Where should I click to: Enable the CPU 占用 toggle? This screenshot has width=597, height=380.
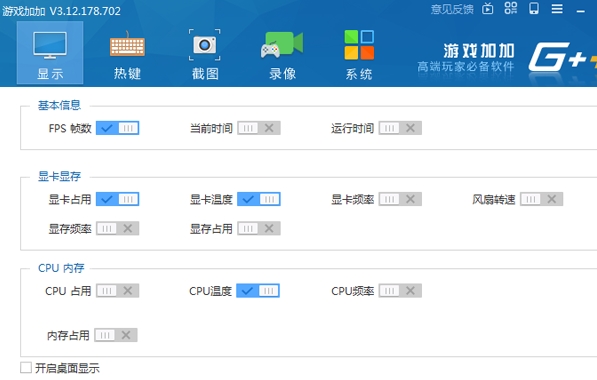click(x=118, y=291)
